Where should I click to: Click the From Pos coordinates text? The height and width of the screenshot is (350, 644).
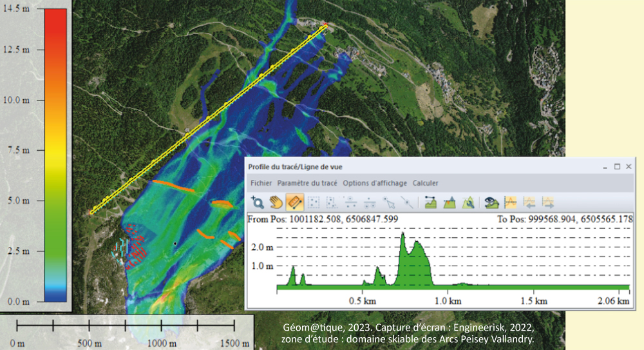point(323,219)
